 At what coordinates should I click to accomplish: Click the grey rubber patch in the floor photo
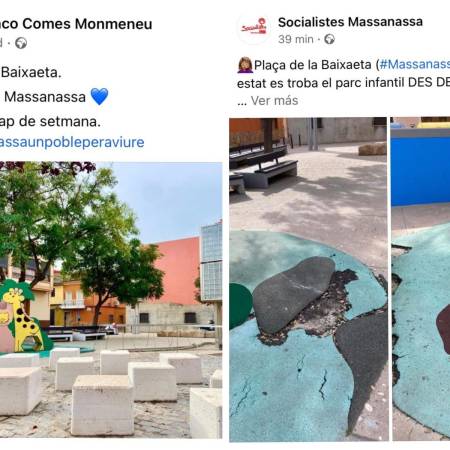click(x=293, y=293)
